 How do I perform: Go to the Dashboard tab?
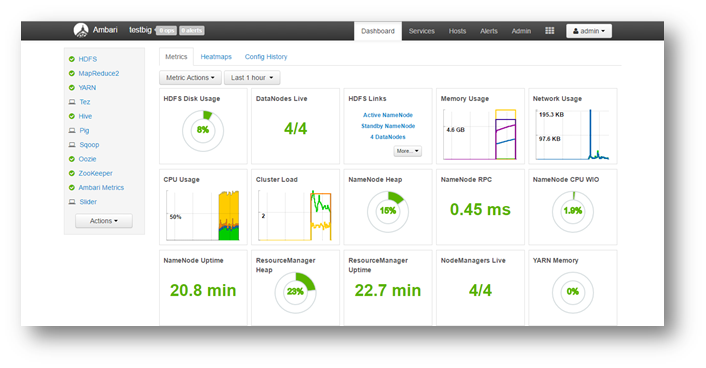click(378, 31)
